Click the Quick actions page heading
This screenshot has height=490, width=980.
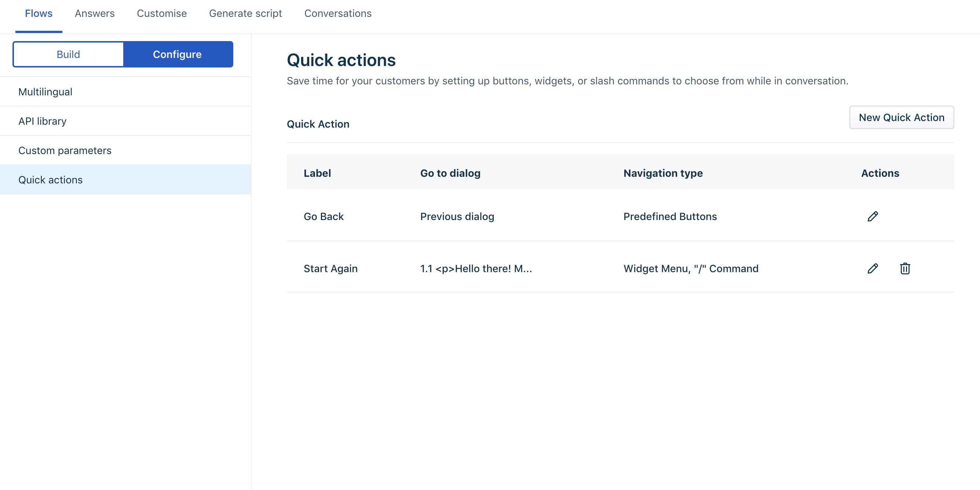(341, 60)
